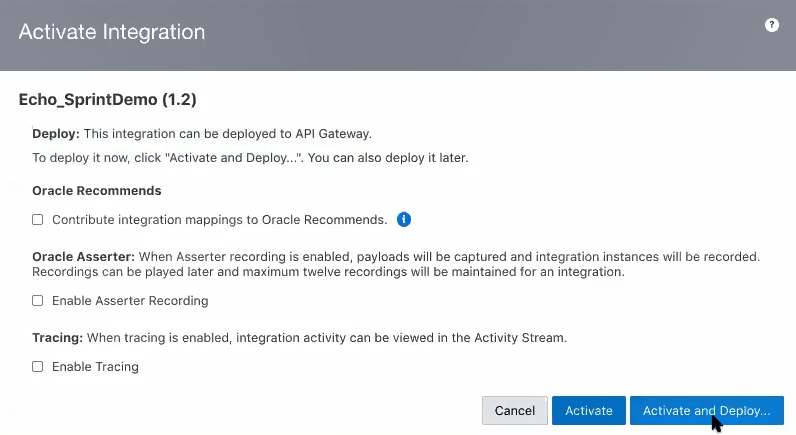Select the Echo_SprintDemo (1.2) heading
The width and height of the screenshot is (796, 435).
108,100
